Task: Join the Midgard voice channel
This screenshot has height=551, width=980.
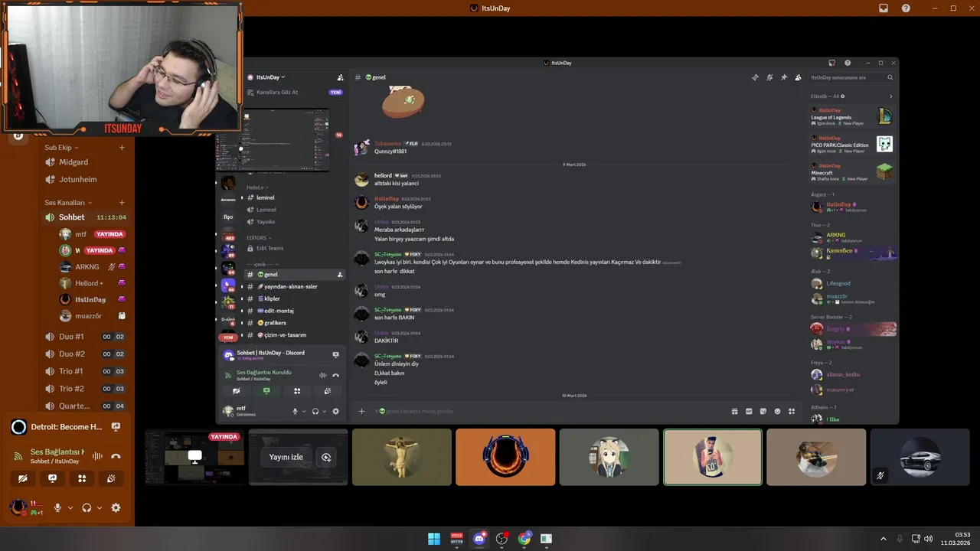Action: point(73,162)
